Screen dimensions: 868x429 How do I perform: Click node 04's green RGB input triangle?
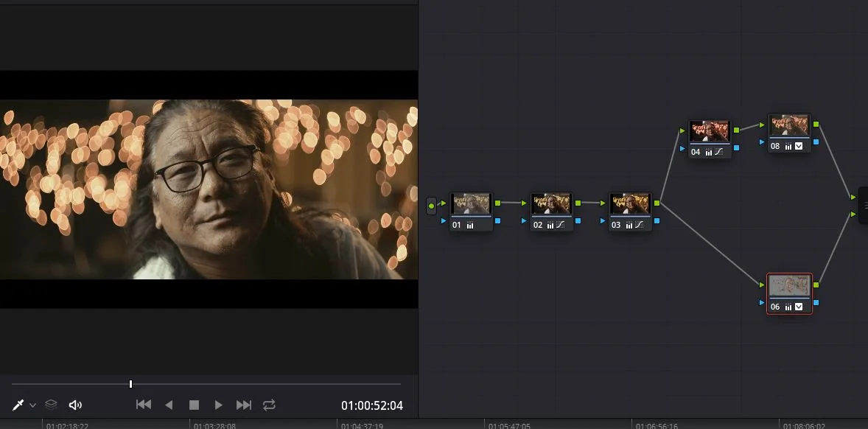click(x=682, y=130)
